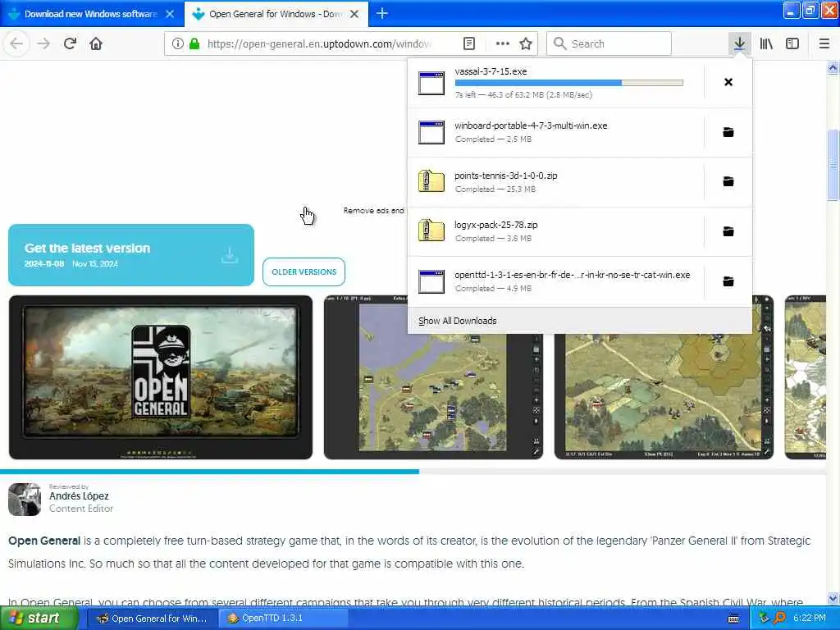Click the download arrow inside Get latest version
The image size is (840, 630).
click(x=230, y=255)
